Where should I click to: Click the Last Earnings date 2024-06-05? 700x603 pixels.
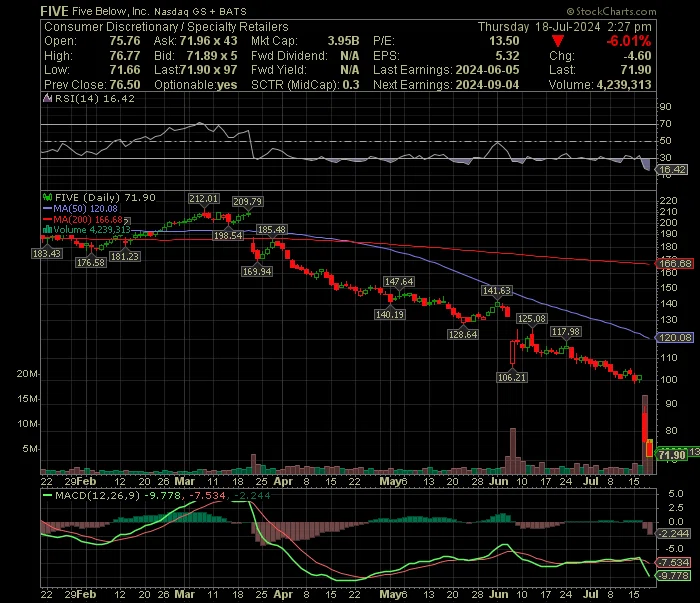(487, 70)
